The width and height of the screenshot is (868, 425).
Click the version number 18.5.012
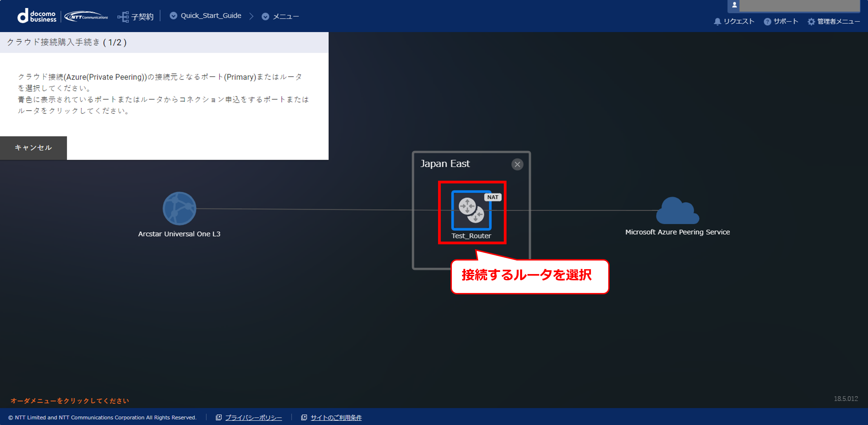(846, 399)
